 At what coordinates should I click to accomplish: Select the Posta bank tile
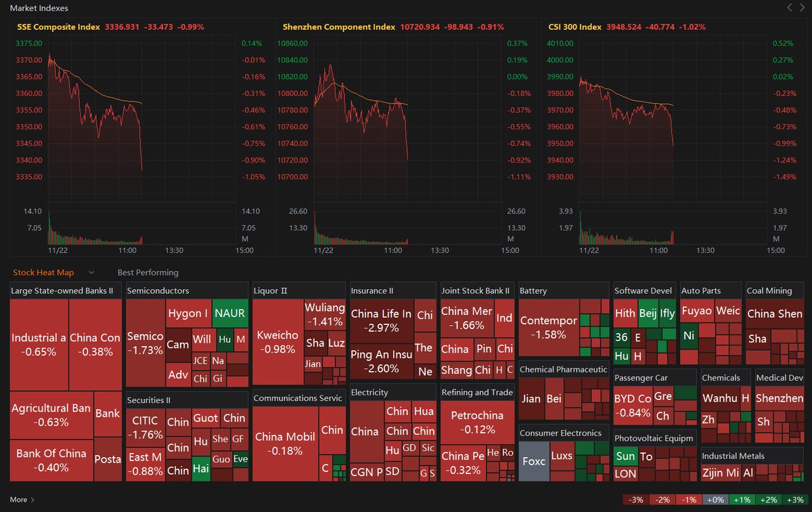(x=108, y=459)
